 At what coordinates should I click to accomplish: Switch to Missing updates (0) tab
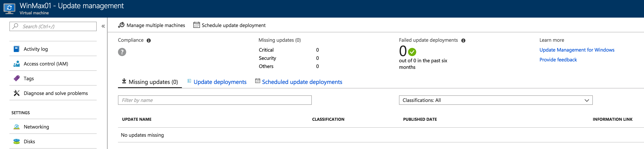coord(150,82)
